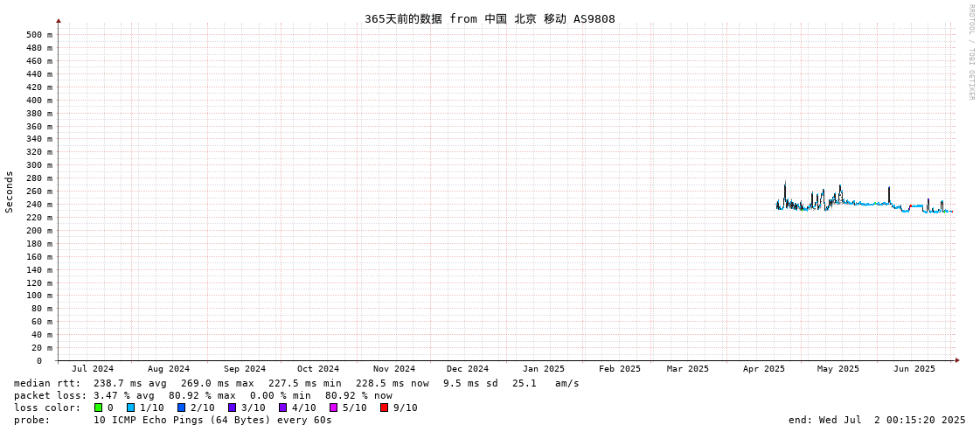Click the 80.92 % now packet loss
The image size is (980, 432).
(x=358, y=395)
